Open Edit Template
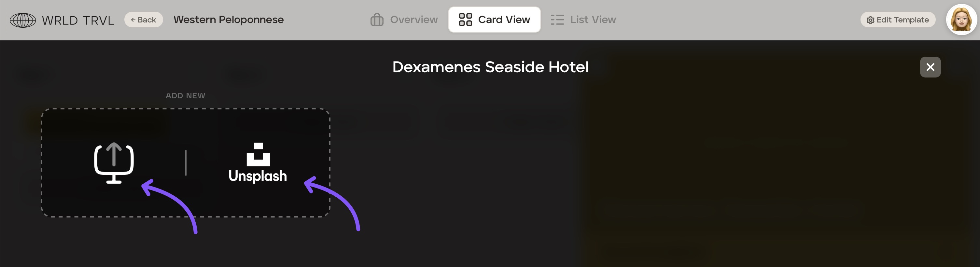 click(898, 20)
